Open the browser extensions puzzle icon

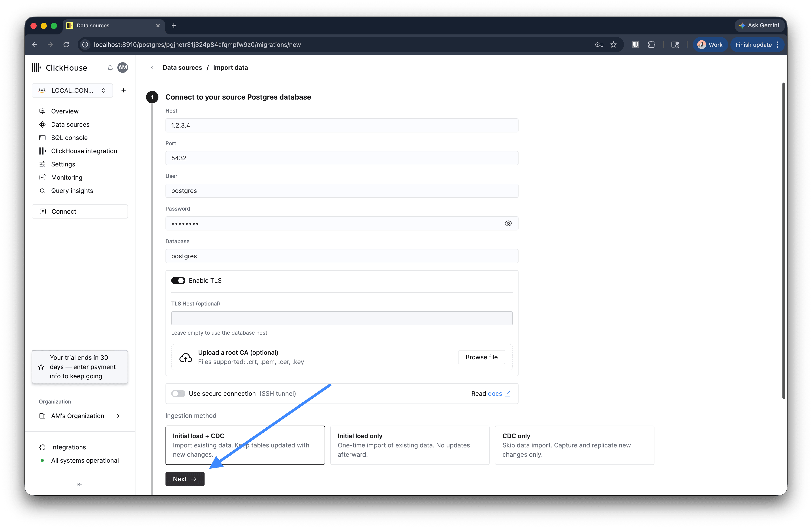click(652, 45)
